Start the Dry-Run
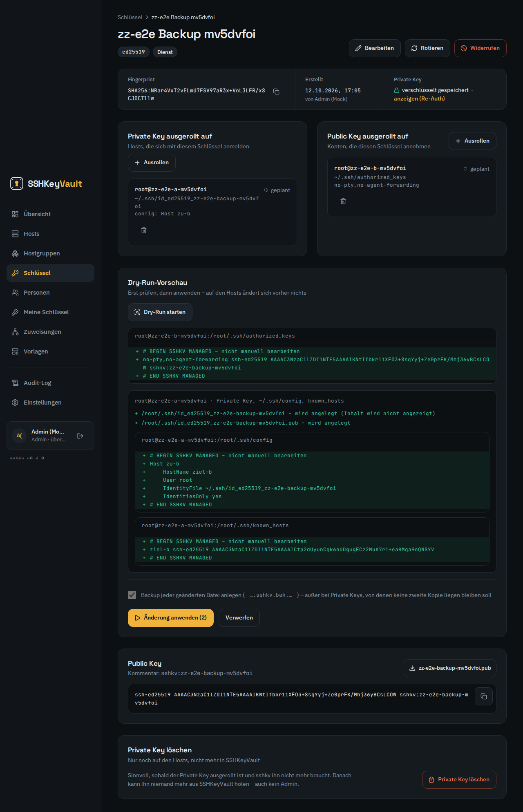This screenshot has height=812, width=523. point(160,312)
